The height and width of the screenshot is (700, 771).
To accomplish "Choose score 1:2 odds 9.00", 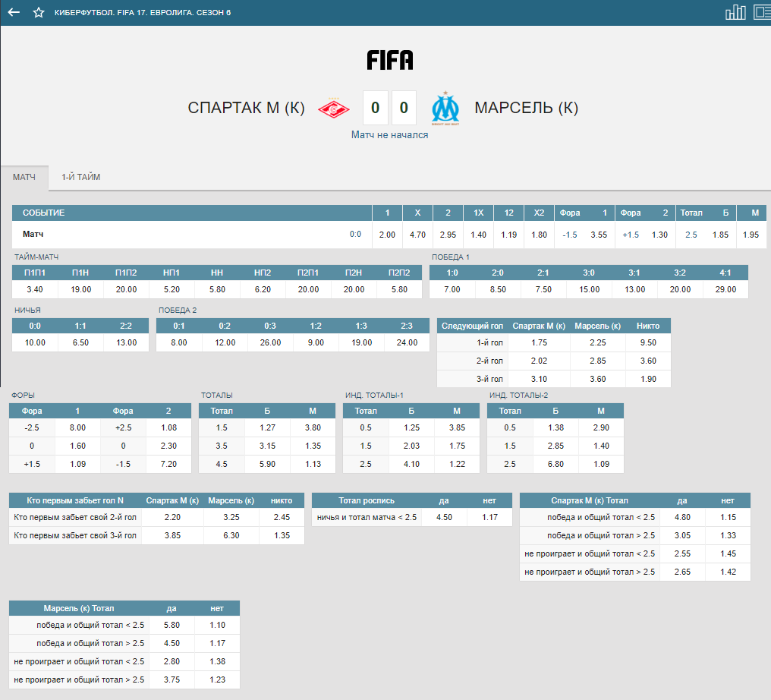I will pos(316,342).
